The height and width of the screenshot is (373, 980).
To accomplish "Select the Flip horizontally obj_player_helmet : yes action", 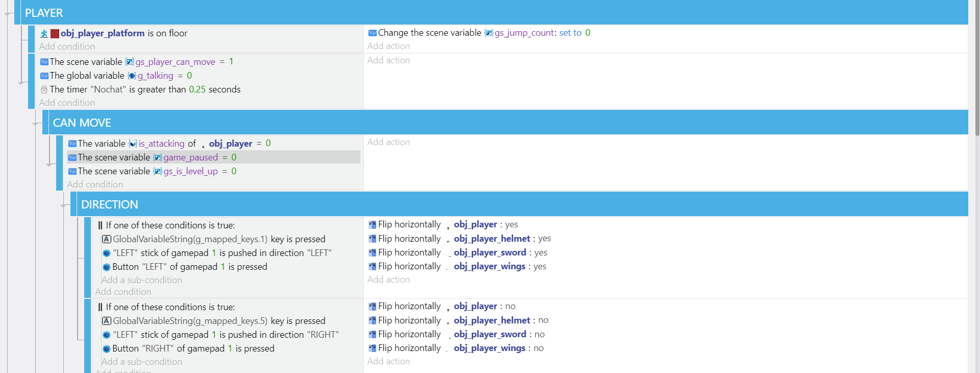I will [459, 239].
